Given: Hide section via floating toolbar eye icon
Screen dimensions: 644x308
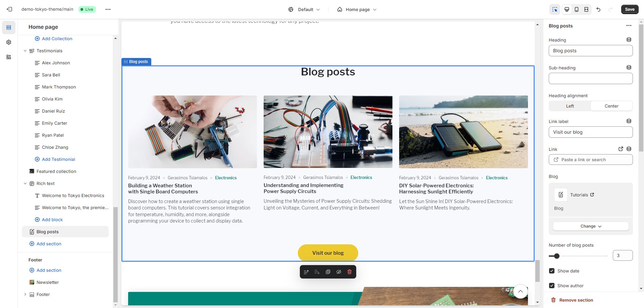Looking at the screenshot, I should click(339, 272).
